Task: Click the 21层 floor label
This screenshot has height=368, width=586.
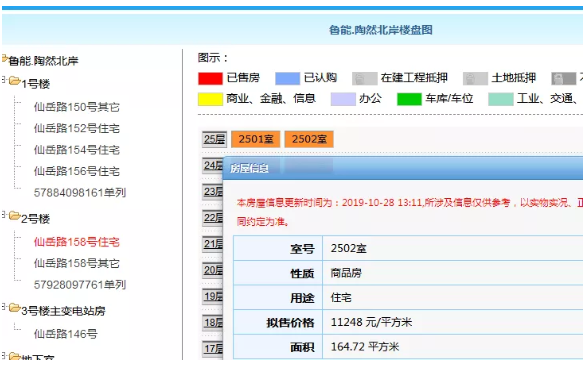Action: [x=213, y=244]
